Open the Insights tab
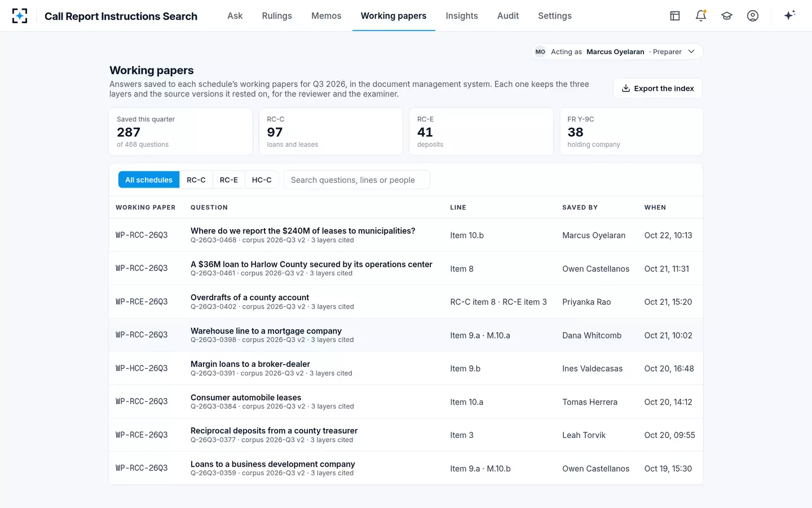 pyautogui.click(x=462, y=16)
